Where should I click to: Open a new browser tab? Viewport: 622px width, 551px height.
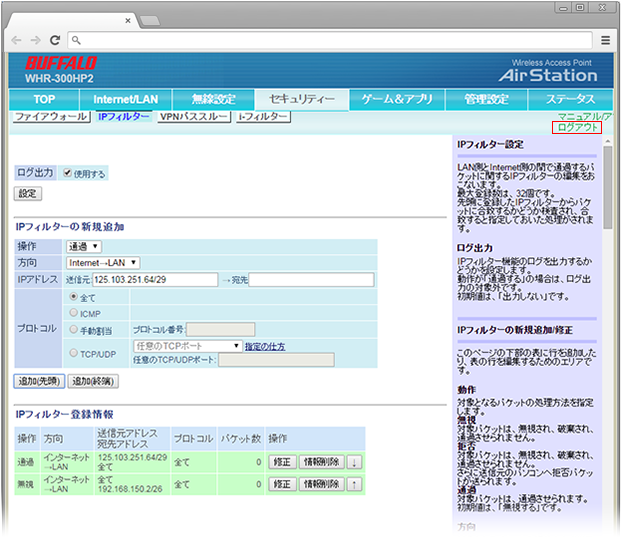[x=150, y=21]
